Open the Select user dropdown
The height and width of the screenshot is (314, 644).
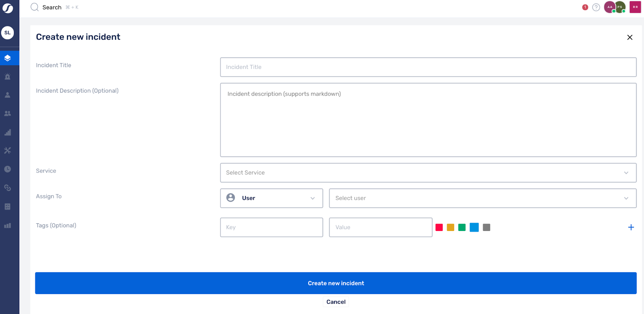[483, 198]
